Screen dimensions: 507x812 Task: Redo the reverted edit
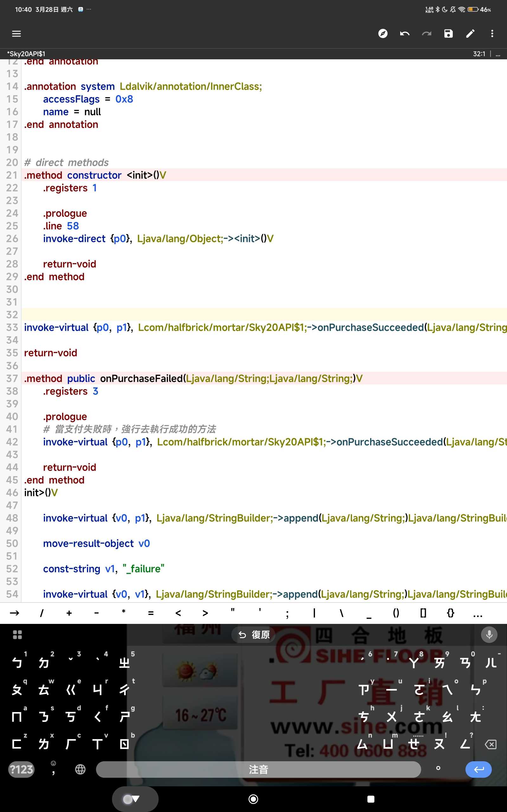pos(427,34)
